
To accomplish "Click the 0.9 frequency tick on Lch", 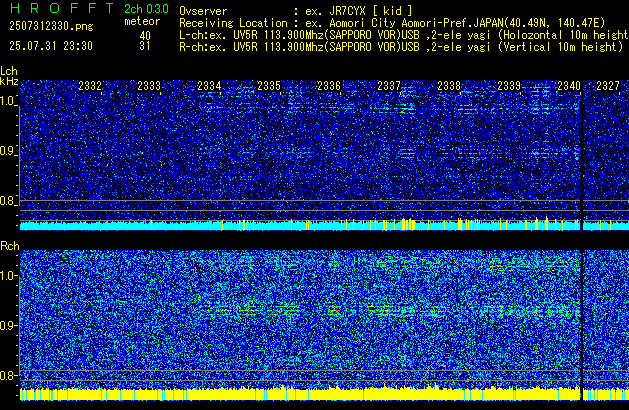I will (x=8, y=151).
